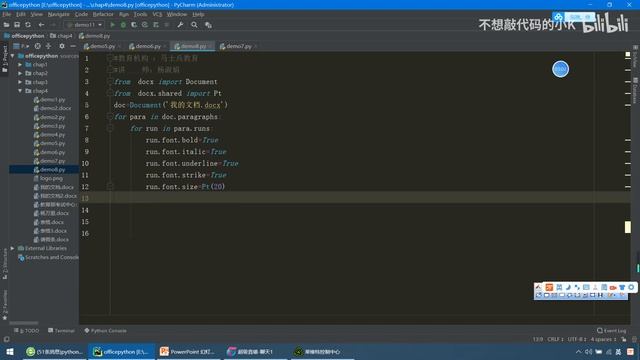Click the Search Everywhere magnifier icon
This screenshot has height=360, width=640.
pyautogui.click(x=194, y=25)
